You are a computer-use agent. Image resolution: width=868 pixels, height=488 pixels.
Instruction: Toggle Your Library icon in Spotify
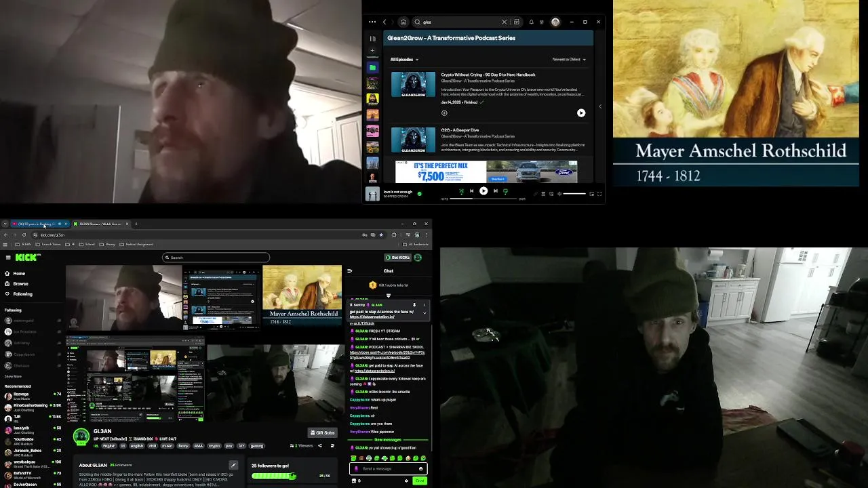[372, 39]
